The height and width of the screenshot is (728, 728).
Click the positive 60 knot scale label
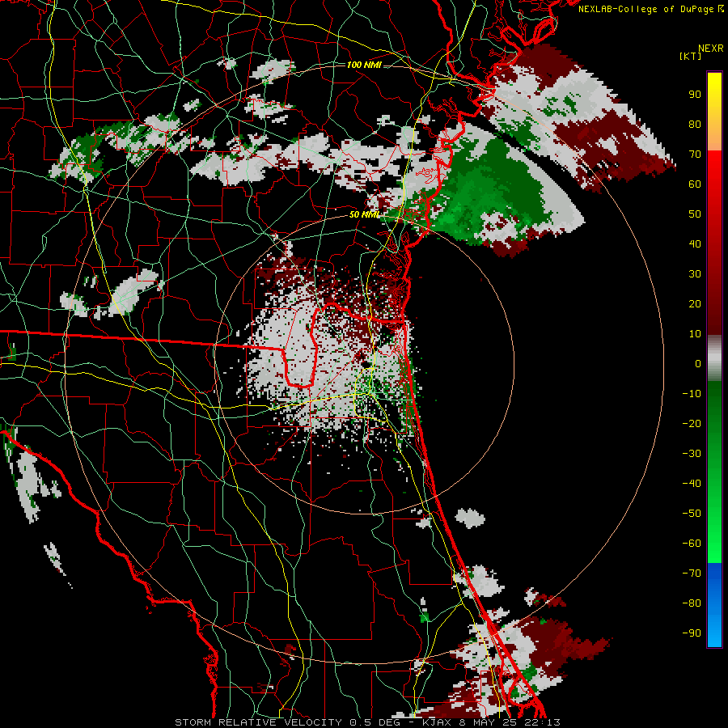pos(695,184)
